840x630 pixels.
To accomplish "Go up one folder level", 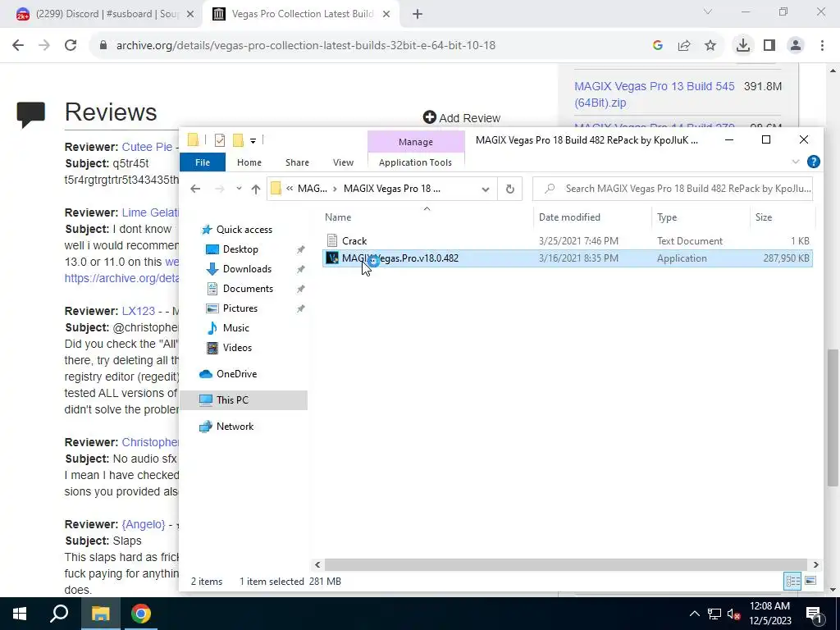I will pyautogui.click(x=256, y=189).
